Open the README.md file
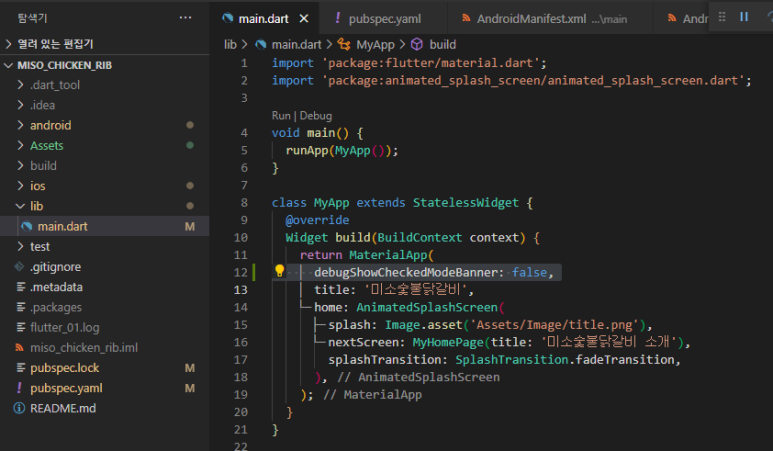Viewport: 773px width, 451px height. click(x=63, y=408)
